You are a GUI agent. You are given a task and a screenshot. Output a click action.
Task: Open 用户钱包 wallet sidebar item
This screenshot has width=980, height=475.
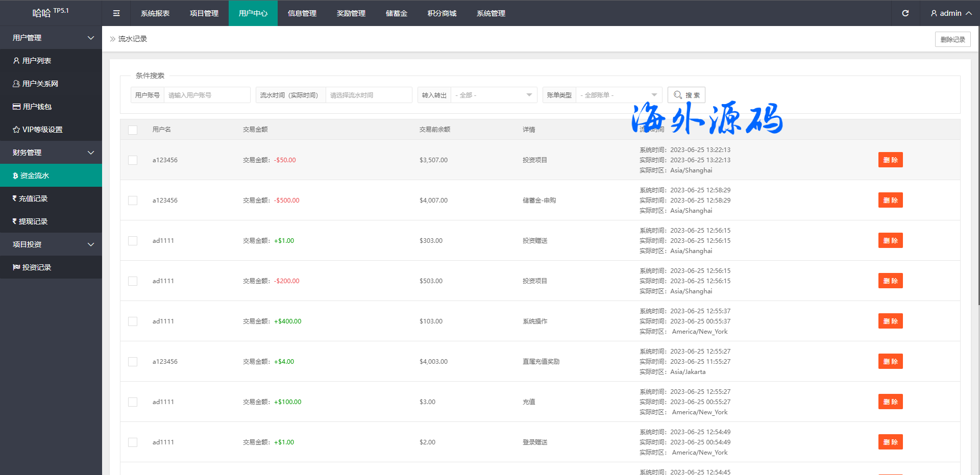(x=37, y=107)
